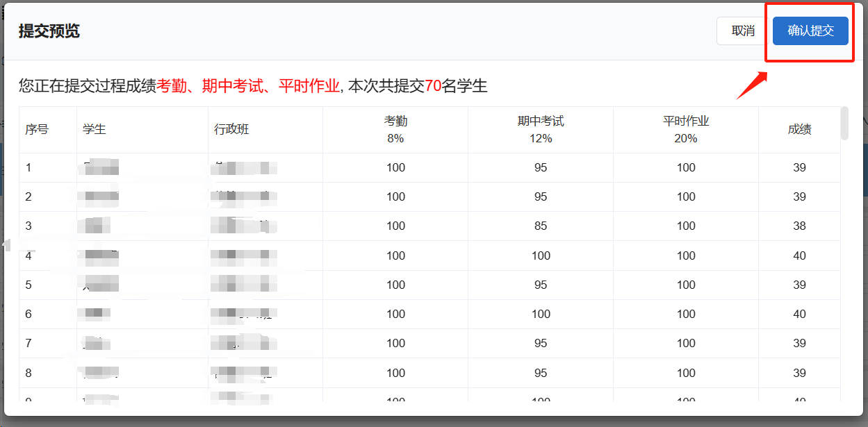Click the 序号 cell for row 1

click(x=28, y=167)
